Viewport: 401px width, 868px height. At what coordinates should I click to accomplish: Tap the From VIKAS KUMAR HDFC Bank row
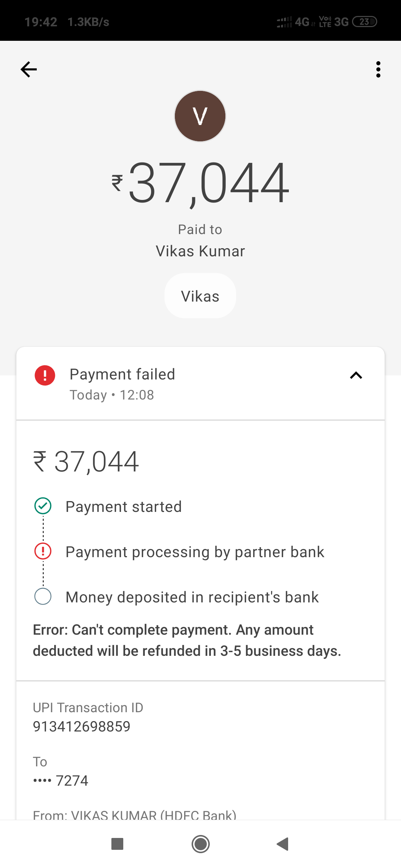134,815
